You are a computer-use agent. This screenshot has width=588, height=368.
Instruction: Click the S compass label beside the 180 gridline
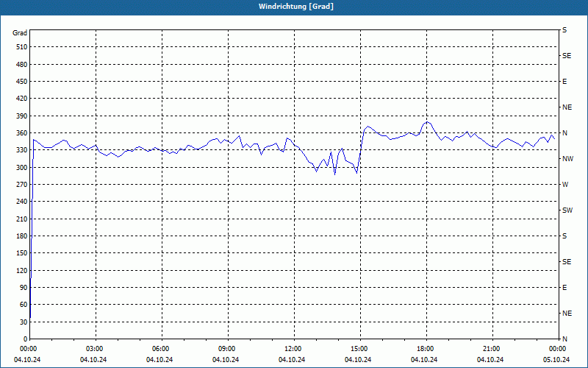coord(564,236)
